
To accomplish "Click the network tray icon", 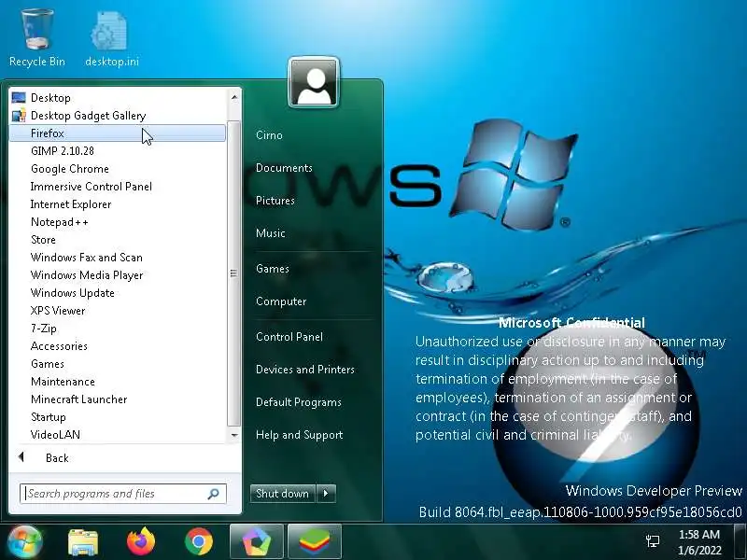I will tap(653, 541).
